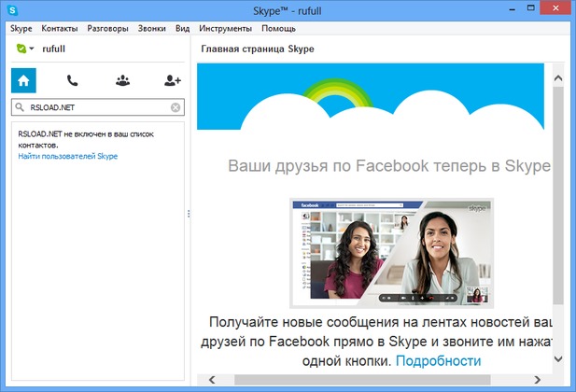Close the Skype window
Viewport: 576px width, 392px height.
(x=555, y=8)
